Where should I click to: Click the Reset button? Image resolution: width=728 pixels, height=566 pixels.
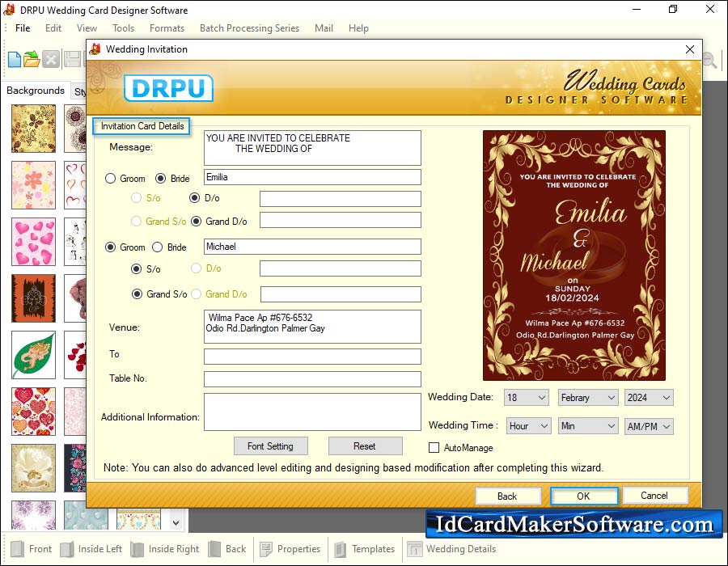(365, 446)
